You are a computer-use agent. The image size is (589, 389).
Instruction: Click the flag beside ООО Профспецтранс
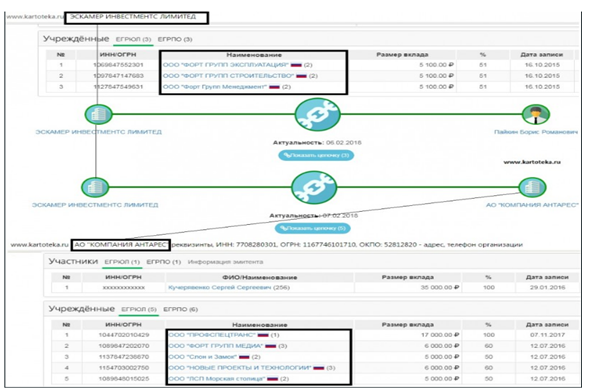tap(263, 335)
